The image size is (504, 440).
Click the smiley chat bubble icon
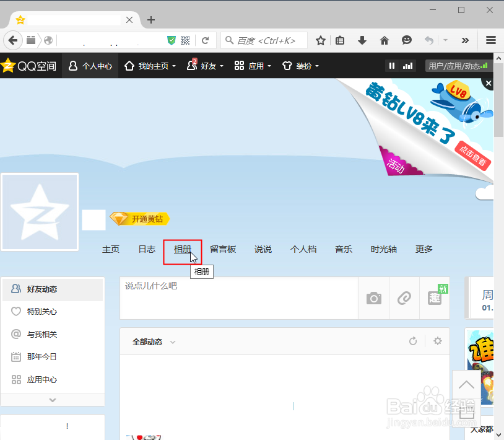point(407,40)
